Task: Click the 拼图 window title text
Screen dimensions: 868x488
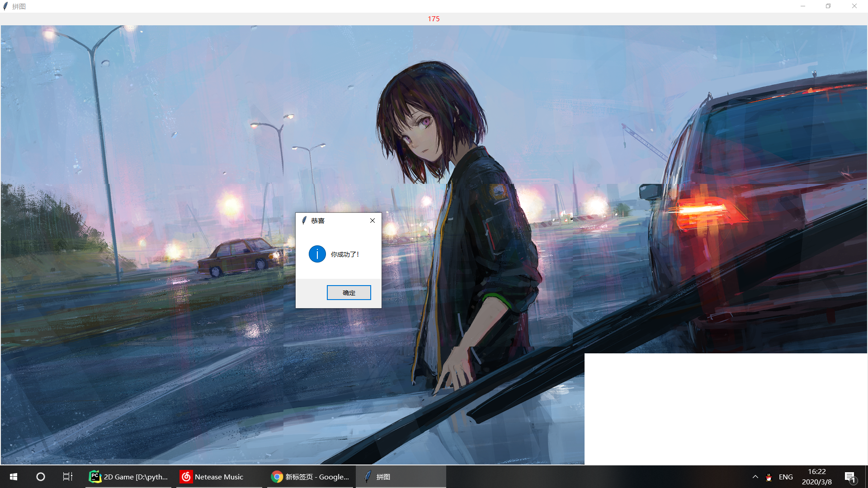Action: (x=19, y=6)
